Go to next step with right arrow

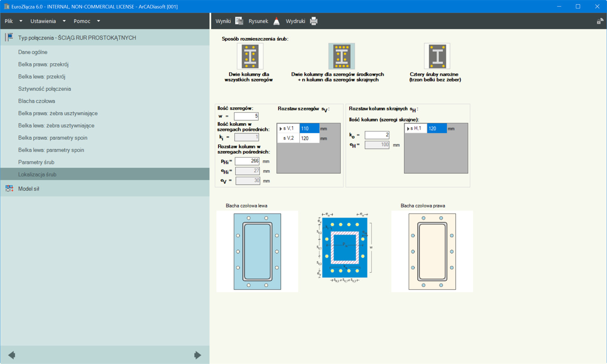[197, 355]
